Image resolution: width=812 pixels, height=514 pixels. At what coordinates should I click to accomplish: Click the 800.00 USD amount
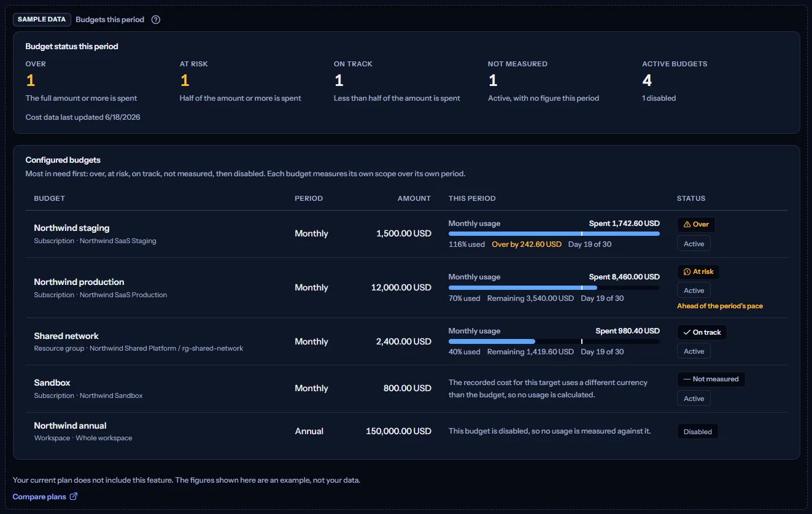408,388
